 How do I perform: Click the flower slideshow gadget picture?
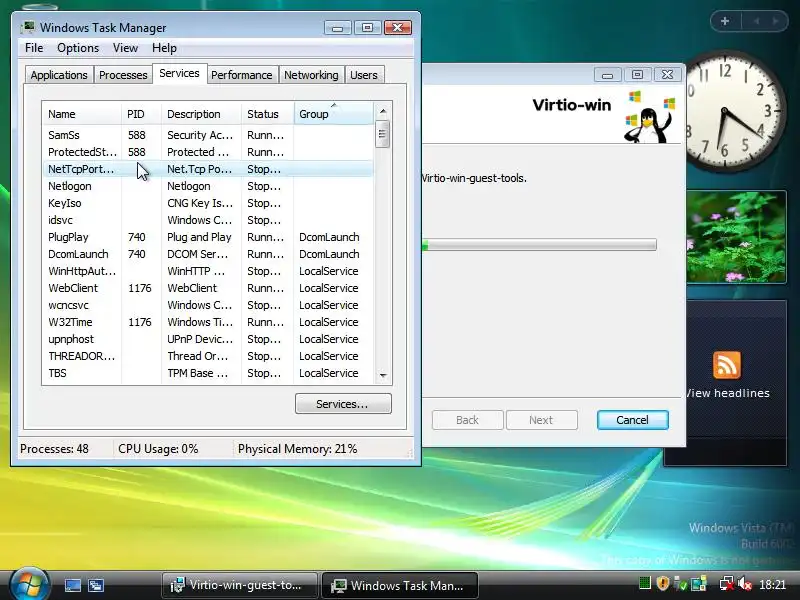click(736, 237)
